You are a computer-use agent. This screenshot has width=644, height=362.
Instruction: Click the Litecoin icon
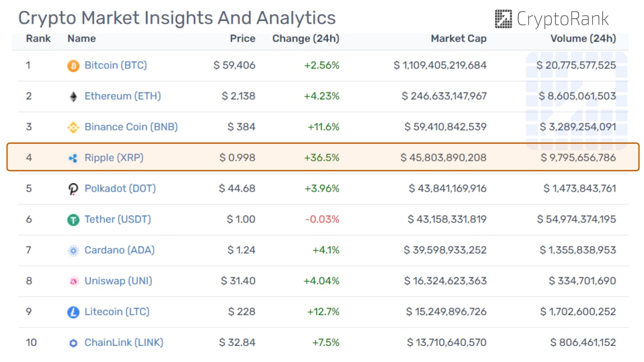pyautogui.click(x=73, y=312)
